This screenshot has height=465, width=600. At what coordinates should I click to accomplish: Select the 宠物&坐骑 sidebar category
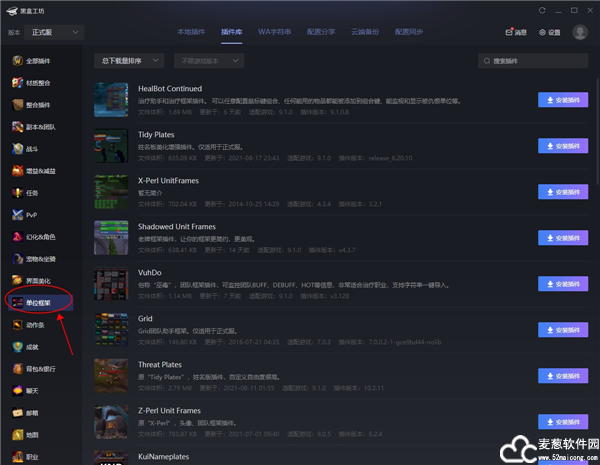point(34,259)
